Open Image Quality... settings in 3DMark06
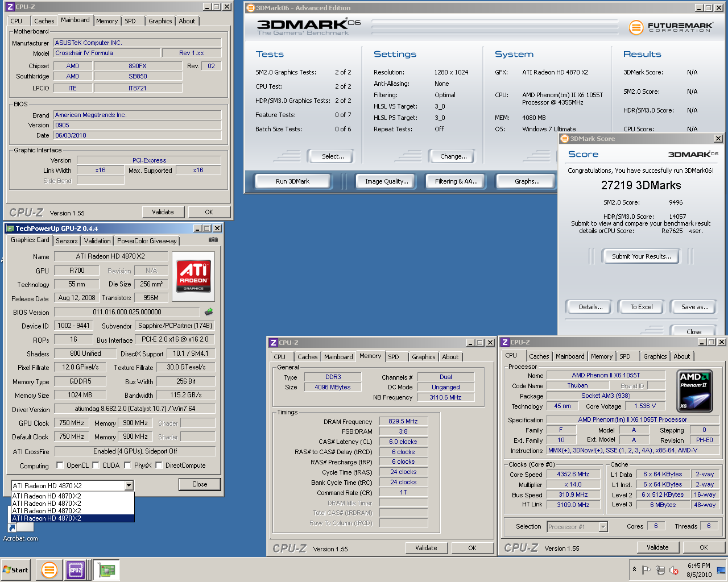 (x=387, y=181)
